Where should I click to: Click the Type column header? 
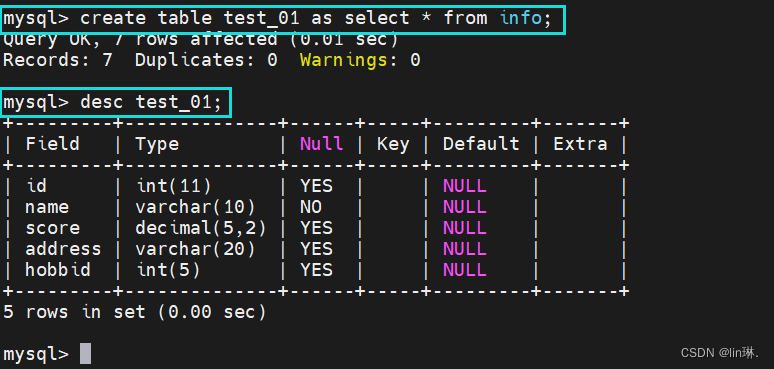point(157,144)
